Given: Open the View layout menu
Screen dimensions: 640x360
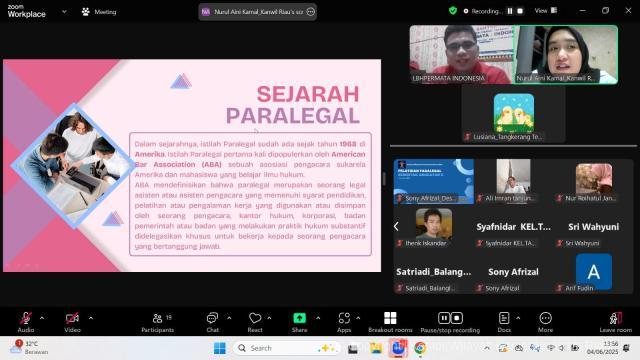Looking at the screenshot, I should tap(546, 11).
